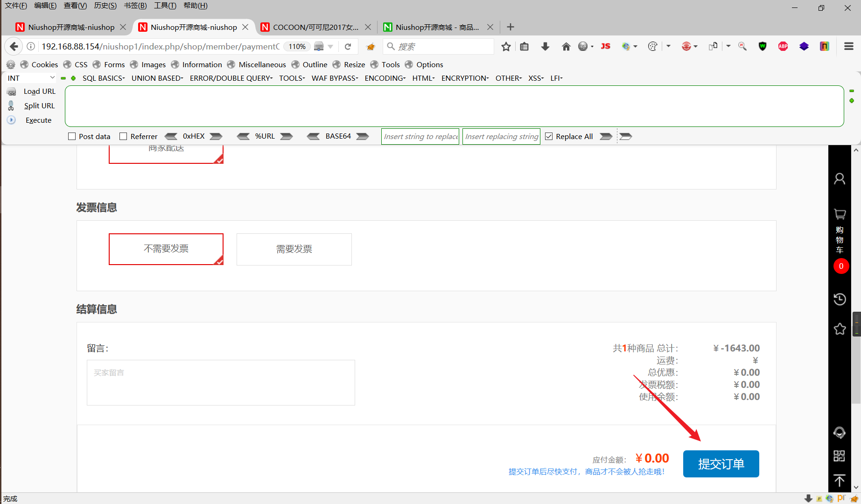Open the shopping cart in the sidebar
The image size is (861, 504).
840,214
